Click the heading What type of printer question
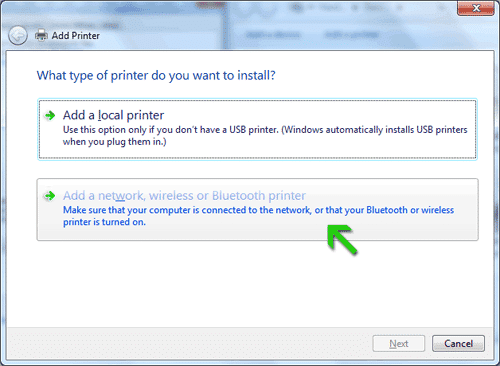 click(x=156, y=75)
